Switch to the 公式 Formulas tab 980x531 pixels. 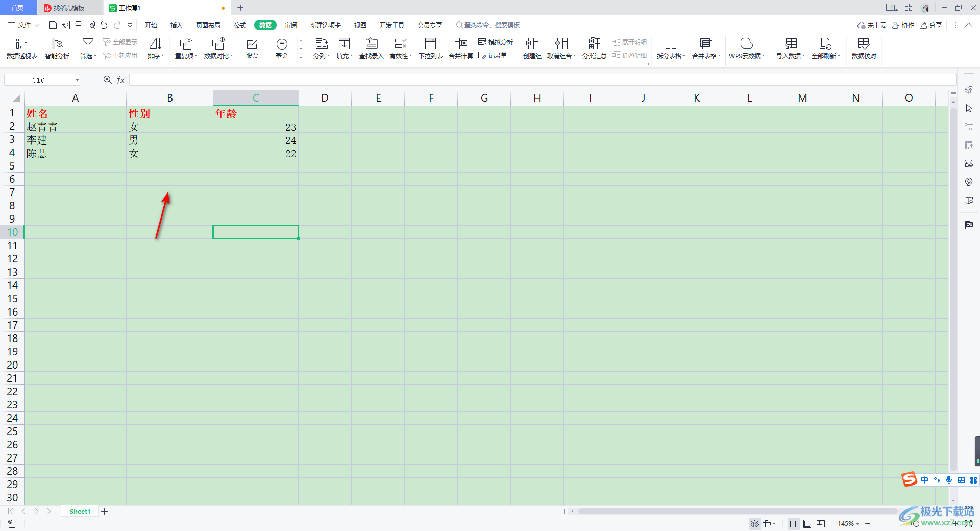[x=240, y=25]
